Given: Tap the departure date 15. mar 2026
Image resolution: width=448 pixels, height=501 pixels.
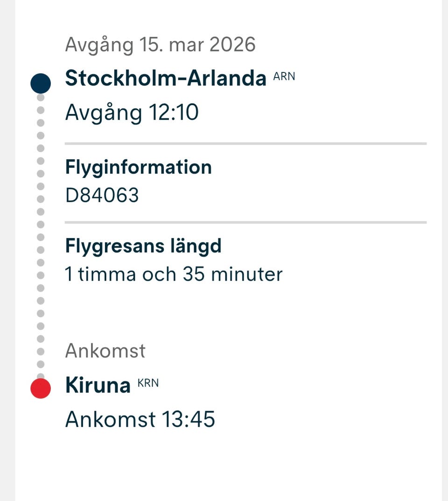Looking at the screenshot, I should click(x=160, y=44).
